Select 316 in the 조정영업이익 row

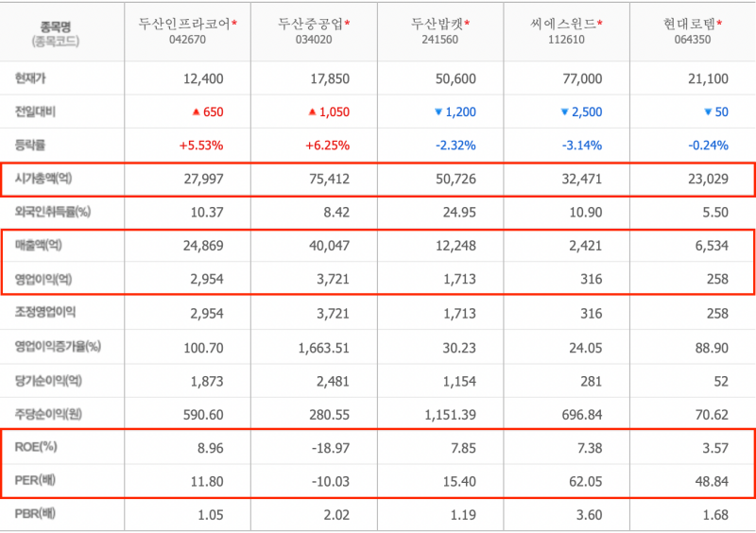[592, 314]
